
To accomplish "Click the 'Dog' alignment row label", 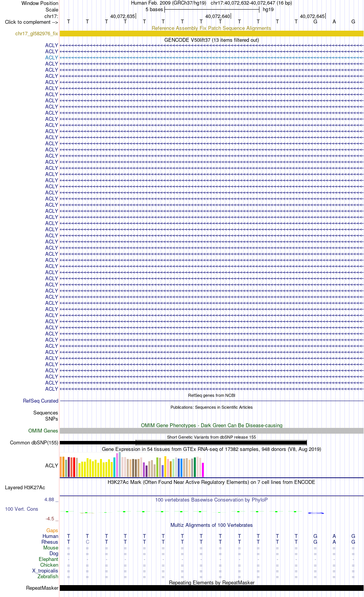I will point(54,554).
